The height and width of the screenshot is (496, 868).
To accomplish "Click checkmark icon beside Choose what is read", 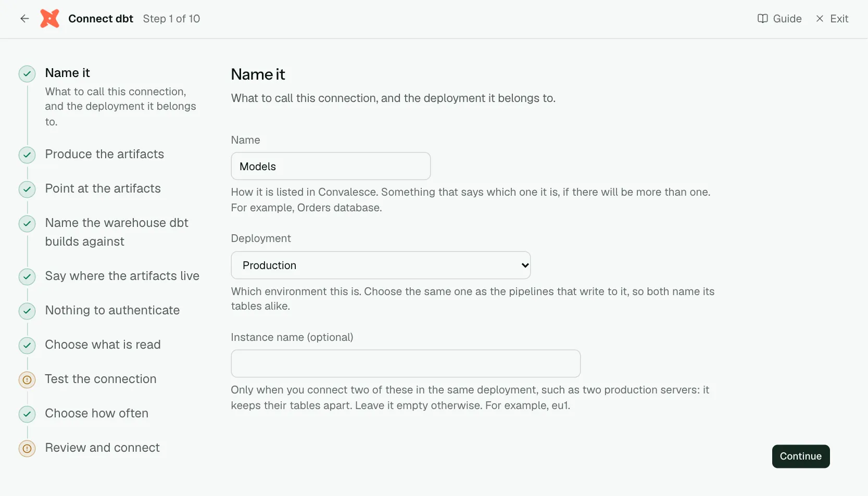I will coord(27,346).
